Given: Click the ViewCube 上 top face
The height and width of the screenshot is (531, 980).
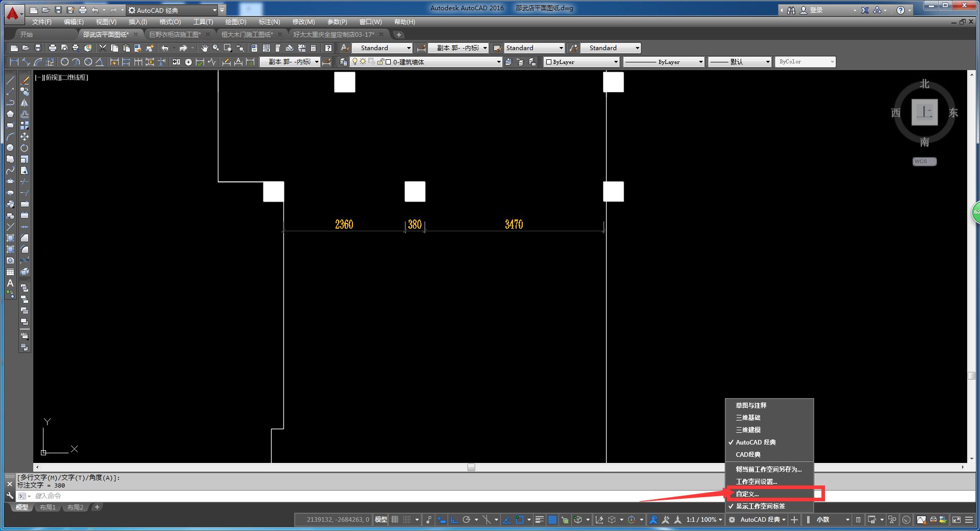Looking at the screenshot, I should tap(924, 112).
